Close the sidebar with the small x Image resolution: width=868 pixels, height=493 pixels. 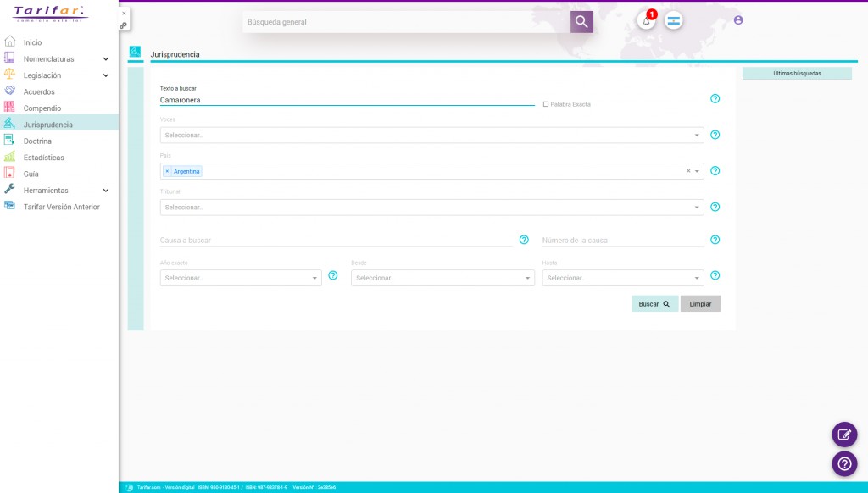click(124, 14)
